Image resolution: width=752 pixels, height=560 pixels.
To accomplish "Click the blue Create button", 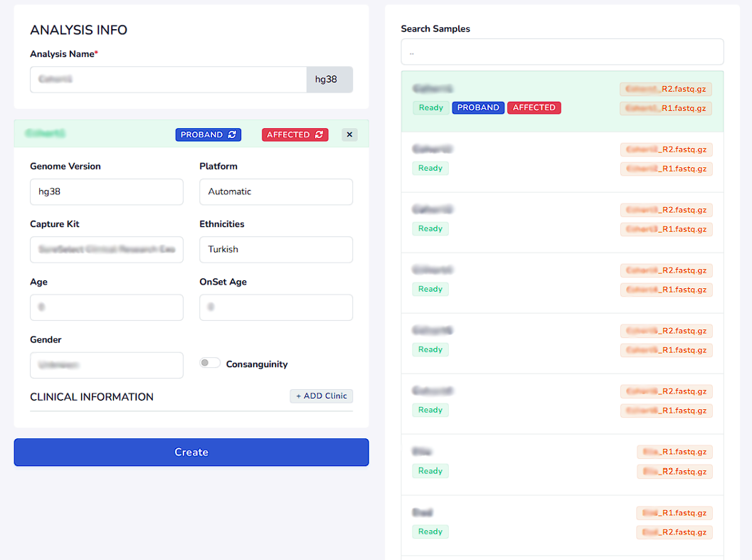I will (x=191, y=453).
